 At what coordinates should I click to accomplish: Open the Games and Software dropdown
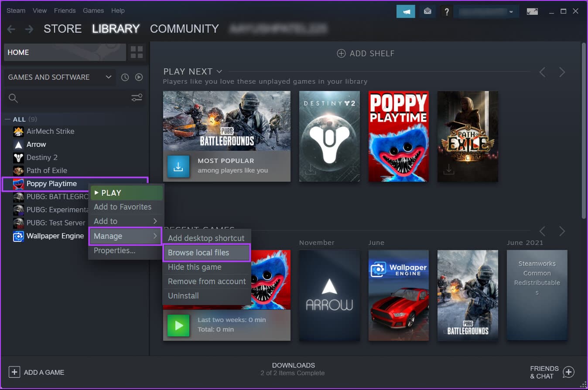pyautogui.click(x=60, y=77)
